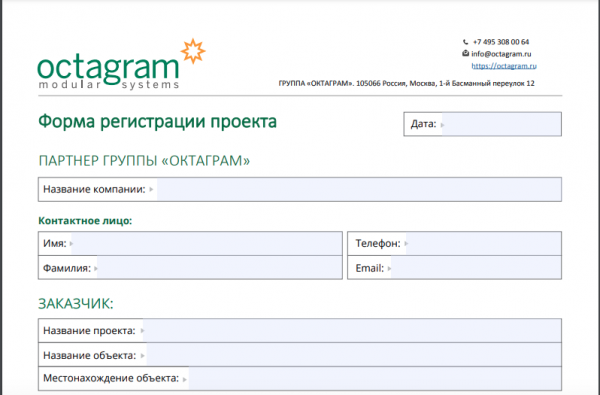Image resolution: width=600 pixels, height=395 pixels.
Task: Click the info@octagram.ru email address
Action: (x=501, y=54)
